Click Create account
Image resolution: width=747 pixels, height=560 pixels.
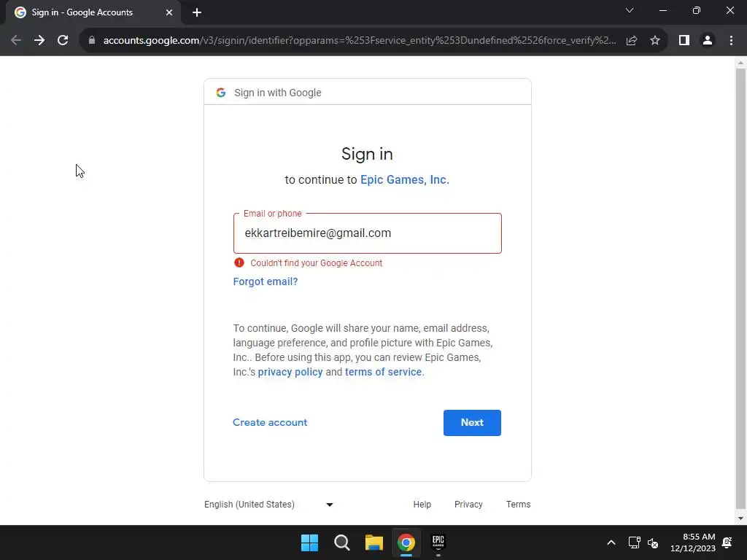point(270,422)
